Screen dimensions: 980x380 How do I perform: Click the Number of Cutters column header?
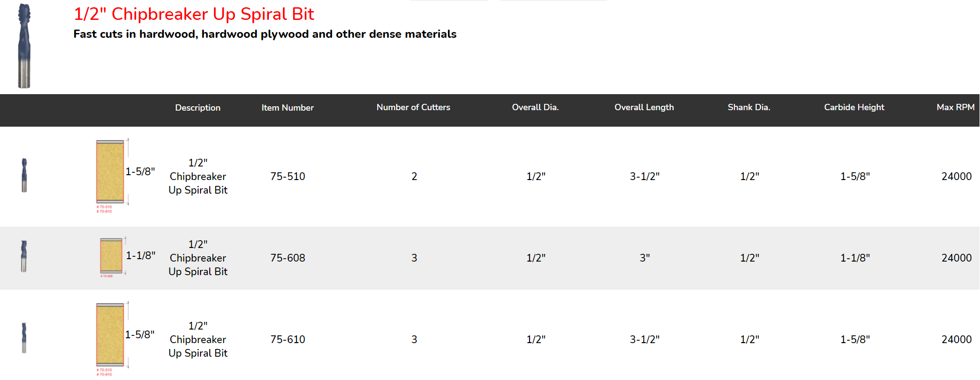[413, 107]
